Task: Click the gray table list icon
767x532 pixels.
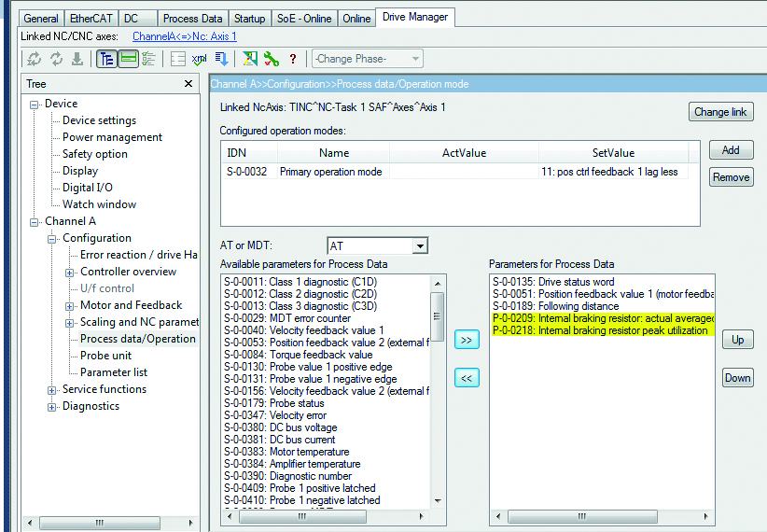Action: point(177,59)
